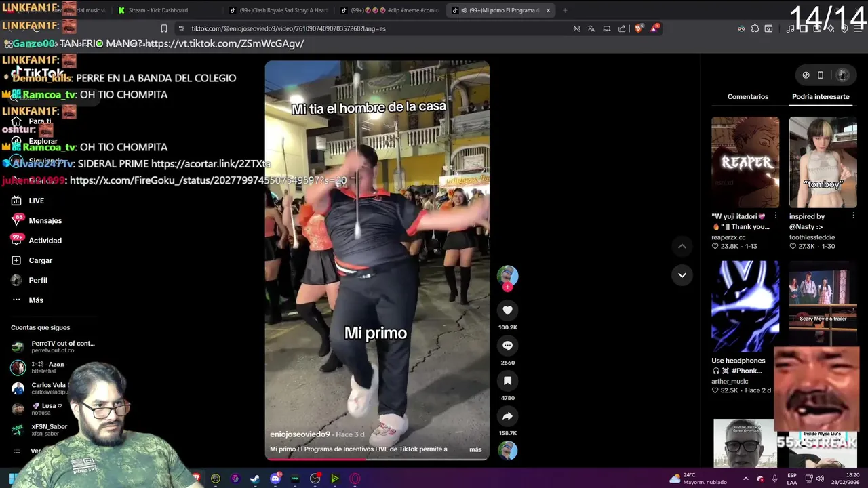Switch to the Podría interesarte tab

click(x=821, y=96)
